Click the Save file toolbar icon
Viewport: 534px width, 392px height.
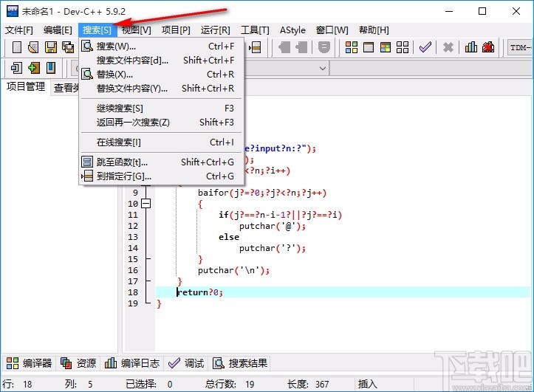[x=51, y=47]
